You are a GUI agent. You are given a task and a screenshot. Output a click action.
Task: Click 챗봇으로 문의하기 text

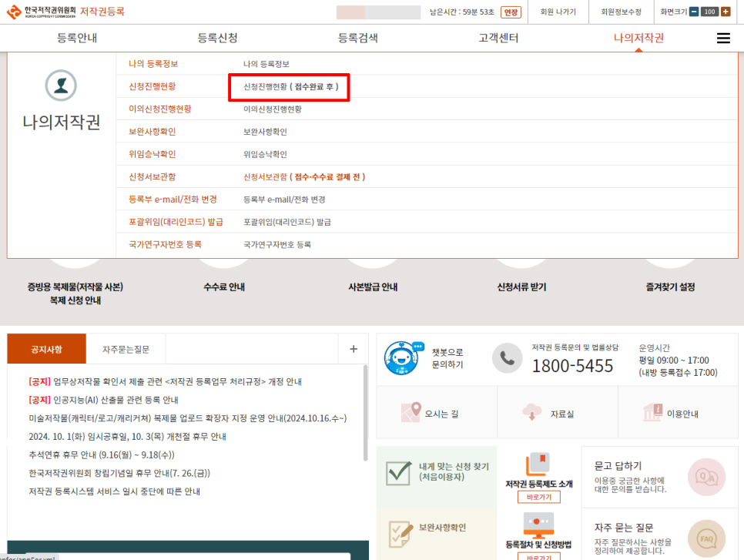(x=447, y=358)
